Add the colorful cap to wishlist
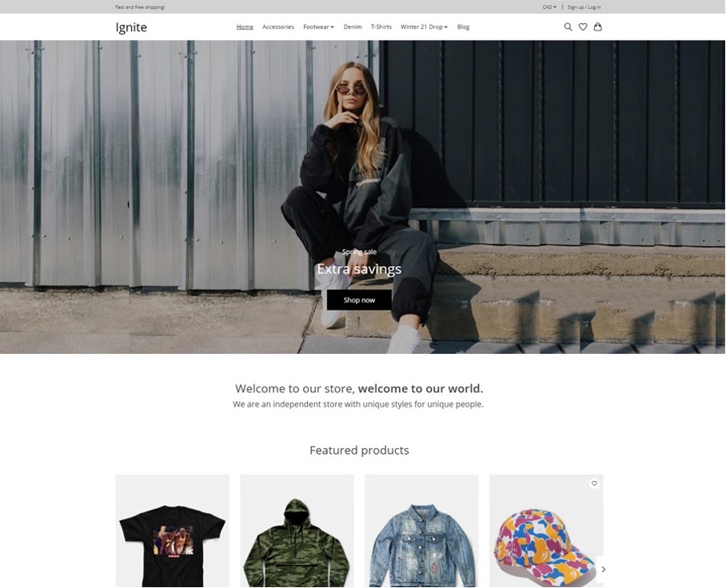 (x=595, y=483)
